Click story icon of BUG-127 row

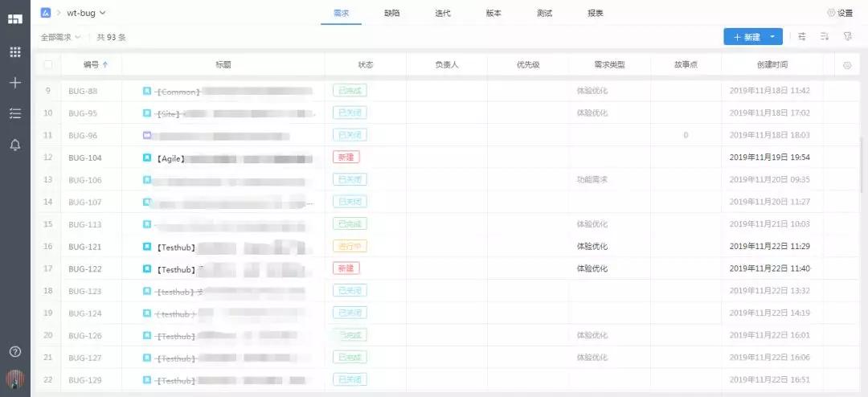[147, 358]
